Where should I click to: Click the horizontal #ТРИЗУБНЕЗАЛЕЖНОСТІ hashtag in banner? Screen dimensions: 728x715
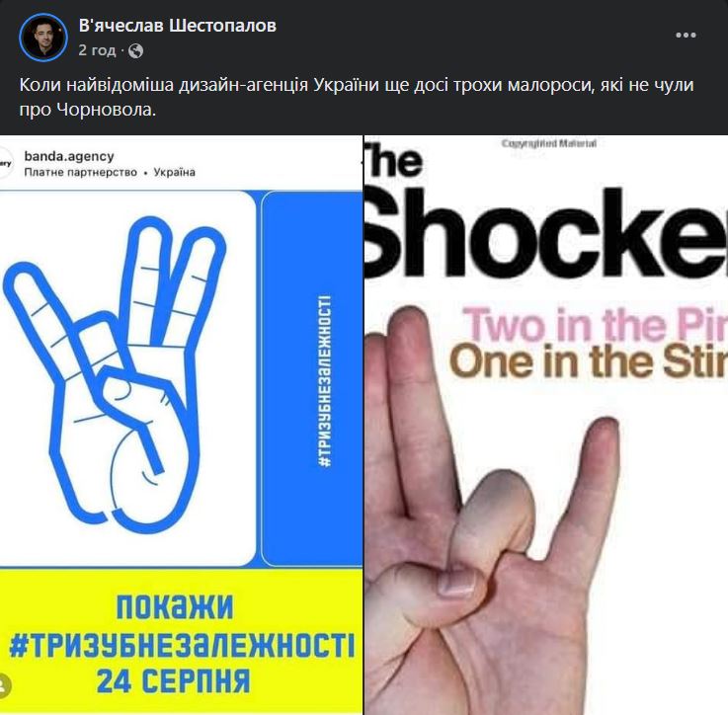182,645
